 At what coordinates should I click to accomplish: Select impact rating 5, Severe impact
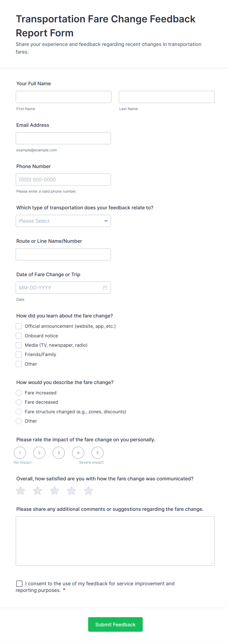tap(98, 453)
